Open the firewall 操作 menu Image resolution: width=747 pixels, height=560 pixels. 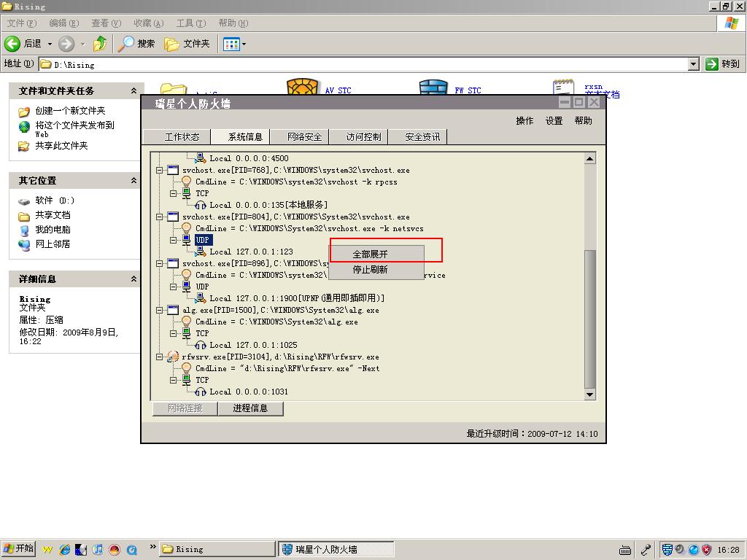point(525,121)
